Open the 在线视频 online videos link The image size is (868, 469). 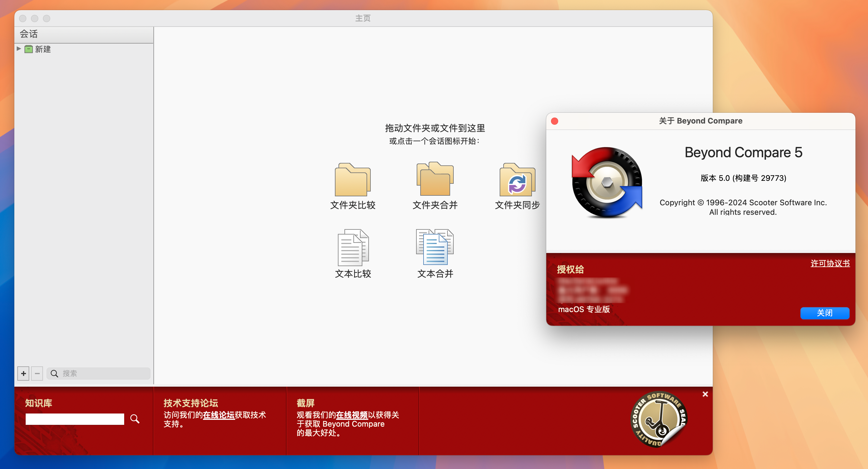352,415
